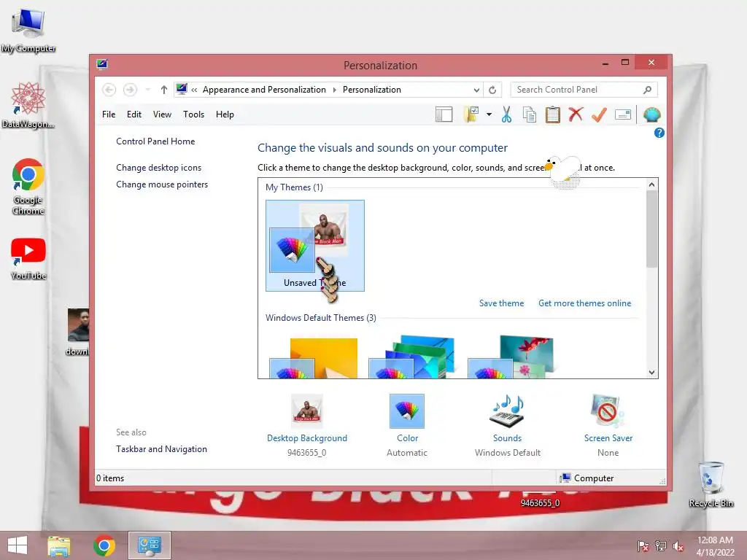Click the red X Delete toolbar icon
The width and height of the screenshot is (747, 560).
pos(576,114)
